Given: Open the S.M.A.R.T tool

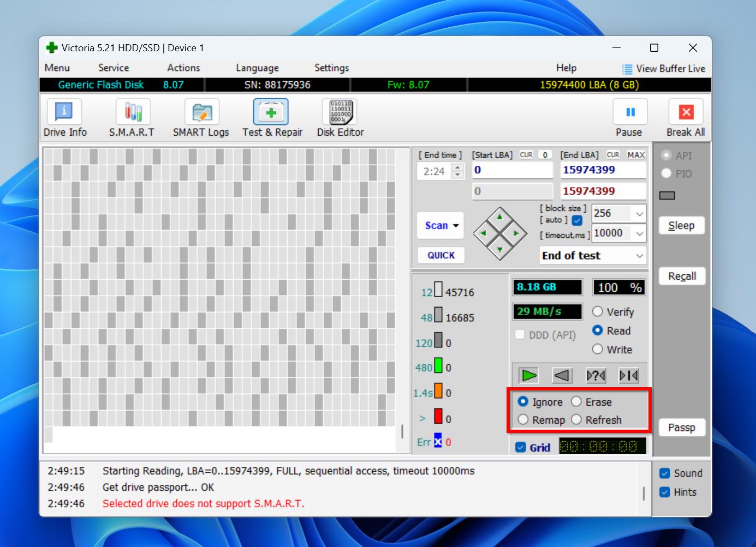Looking at the screenshot, I should (x=132, y=118).
